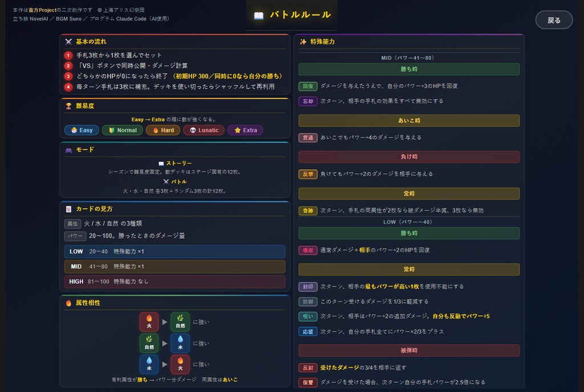
Task: Click the 回復 ability tag
Action: 308,86
